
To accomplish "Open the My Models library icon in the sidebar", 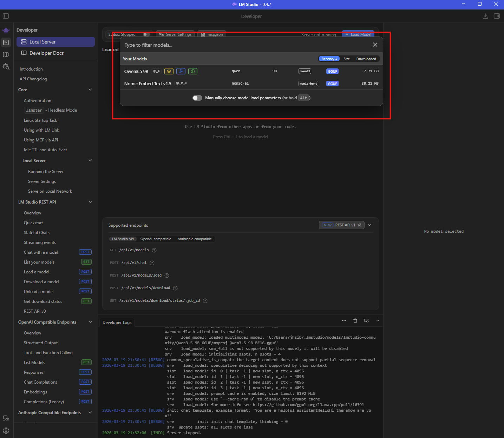I will point(6,54).
